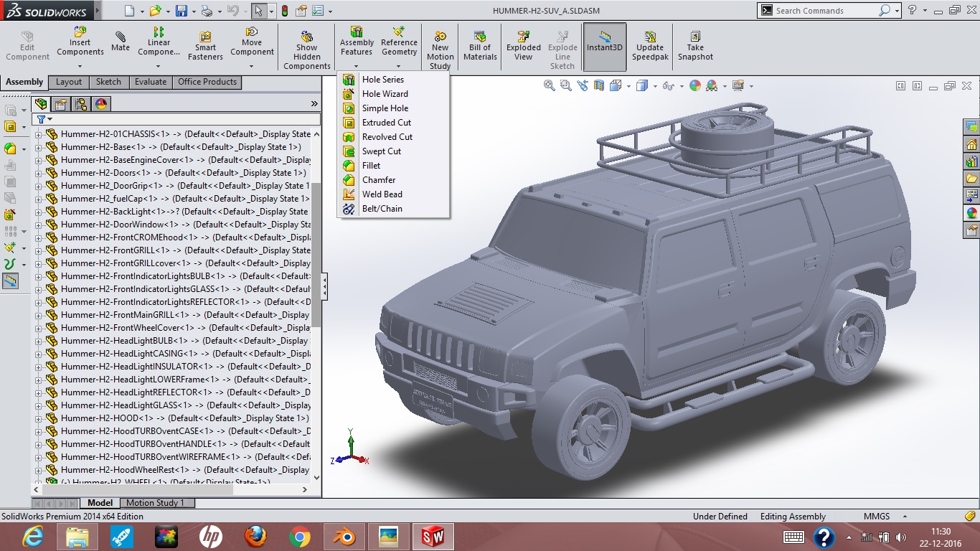The width and height of the screenshot is (980, 551).
Task: Open Appearances sphere icon in task pane
Action: pos(972,213)
